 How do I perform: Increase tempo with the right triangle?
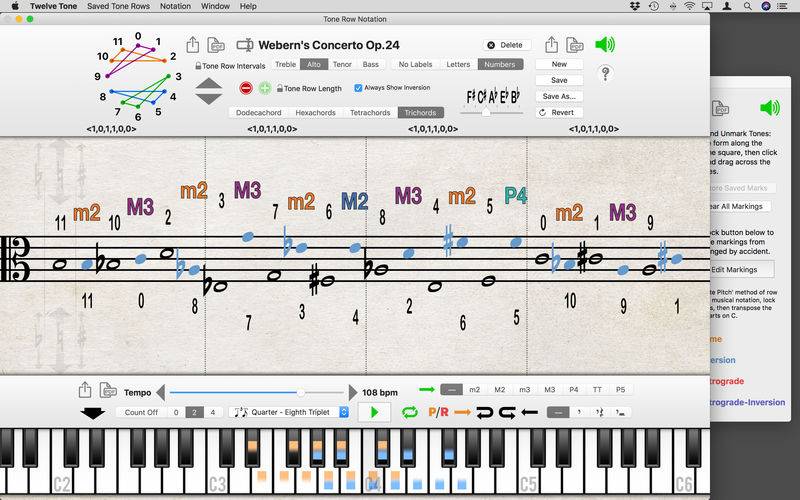click(353, 392)
